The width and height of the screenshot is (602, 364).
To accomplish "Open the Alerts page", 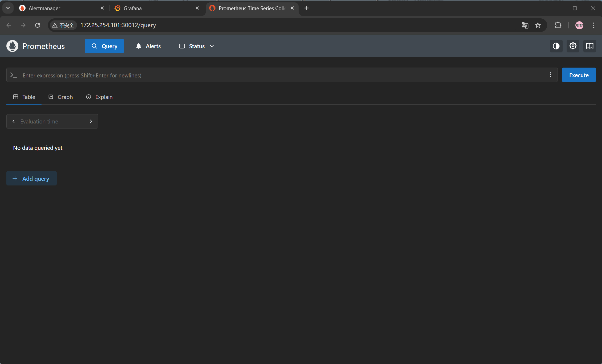I will point(148,46).
